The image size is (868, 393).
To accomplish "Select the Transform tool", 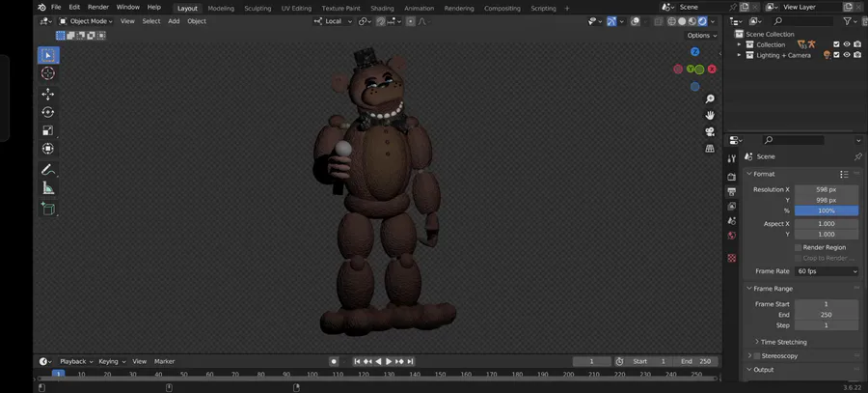I will 48,149.
